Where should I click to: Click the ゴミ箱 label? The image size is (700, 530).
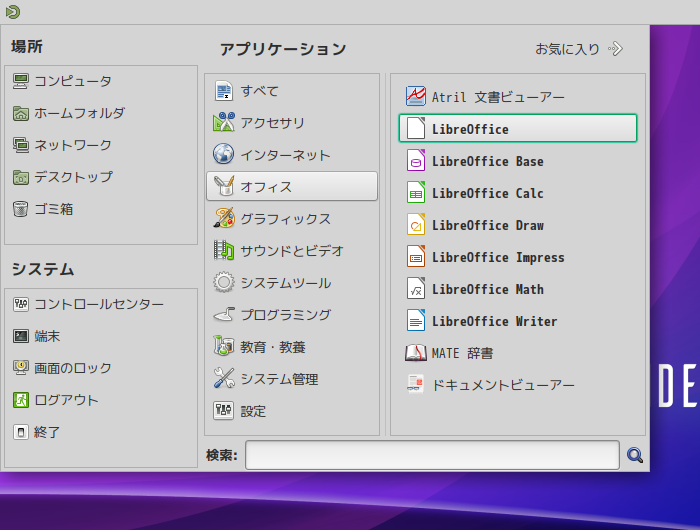pyautogui.click(x=54, y=209)
